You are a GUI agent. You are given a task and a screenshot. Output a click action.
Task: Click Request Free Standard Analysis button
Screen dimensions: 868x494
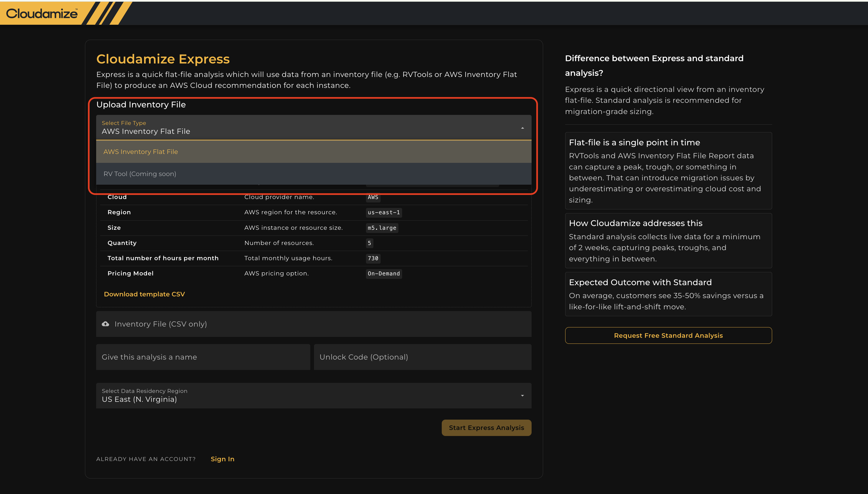click(668, 335)
